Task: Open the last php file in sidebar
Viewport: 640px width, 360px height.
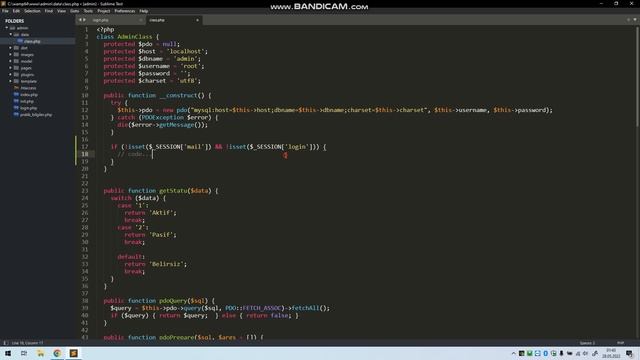Action: tap(36, 115)
